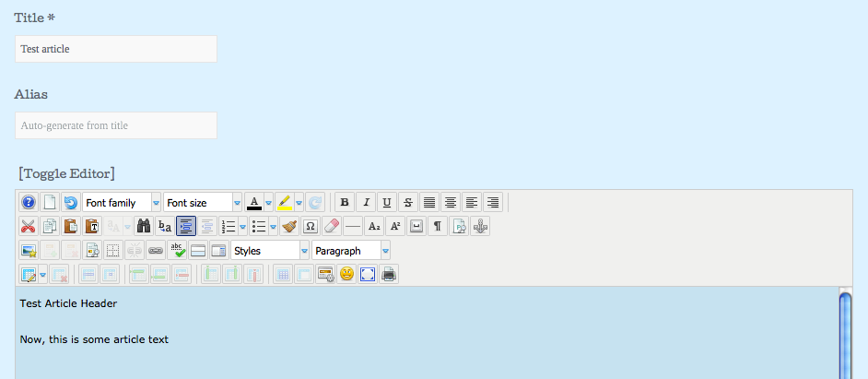The width and height of the screenshot is (868, 379).
Task: Insert a special character (Omega)
Action: click(x=311, y=226)
